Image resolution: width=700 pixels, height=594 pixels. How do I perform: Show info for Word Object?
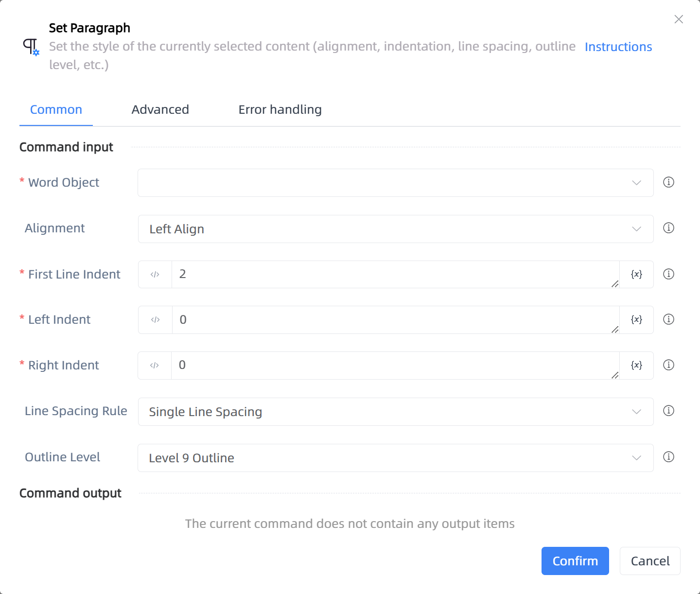[669, 182]
